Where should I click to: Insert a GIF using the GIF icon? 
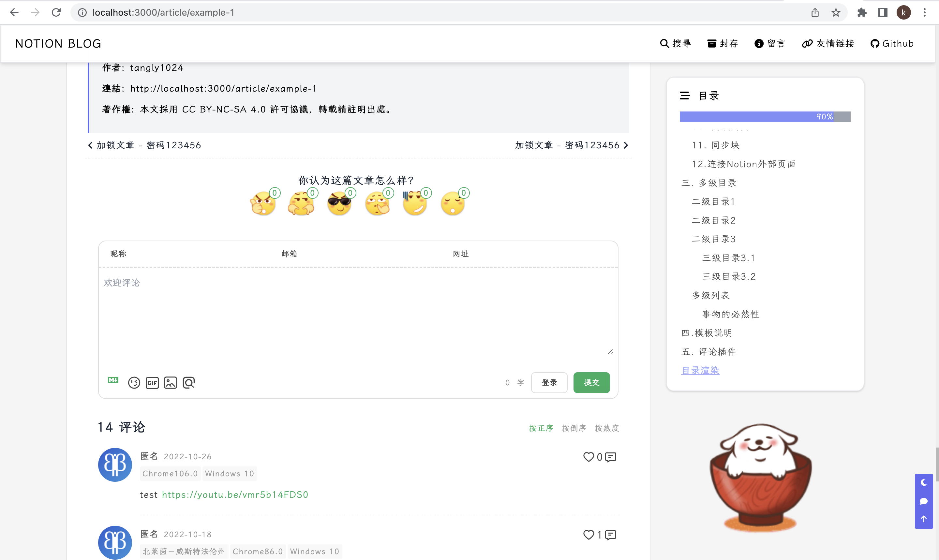coord(152,382)
